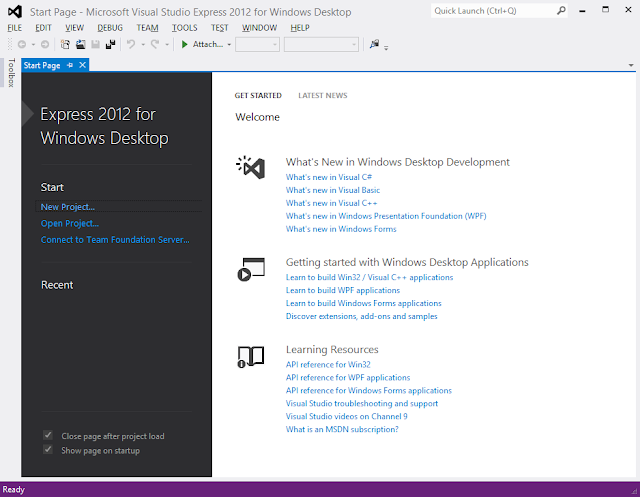This screenshot has height=497, width=640.
Task: Open the Solution Configurations combo box
Action: pyautogui.click(x=258, y=44)
